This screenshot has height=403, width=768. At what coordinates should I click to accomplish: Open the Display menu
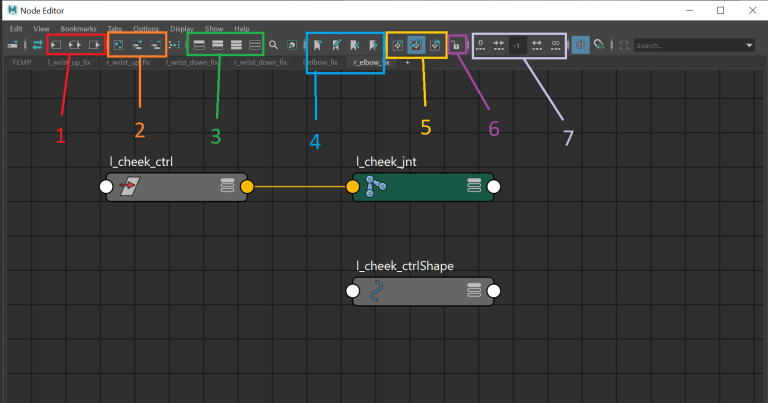pos(182,29)
